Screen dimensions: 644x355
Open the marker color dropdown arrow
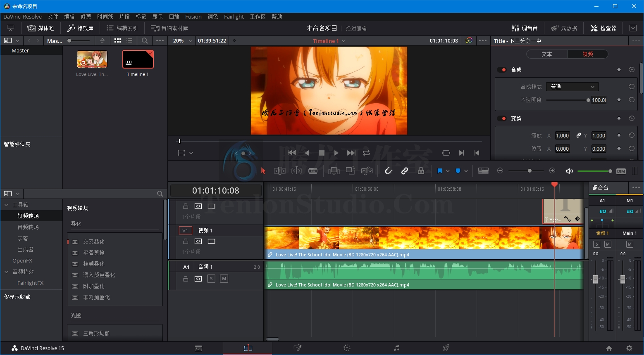pyautogui.click(x=466, y=171)
